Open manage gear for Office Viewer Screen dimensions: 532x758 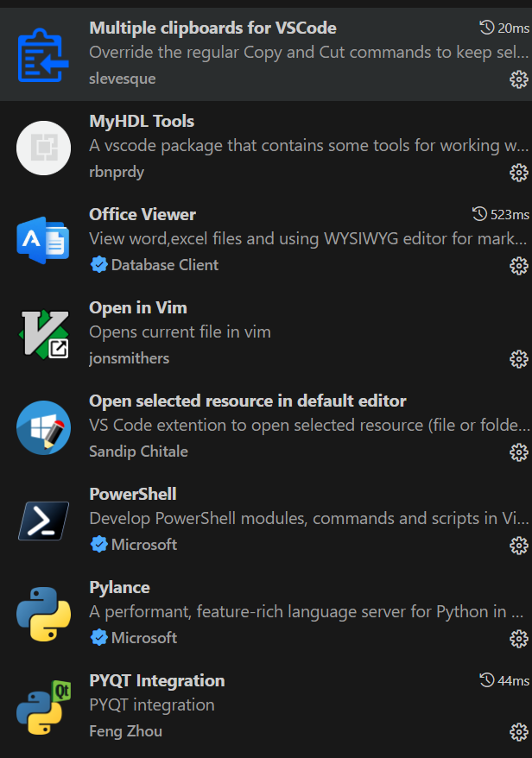tap(519, 266)
